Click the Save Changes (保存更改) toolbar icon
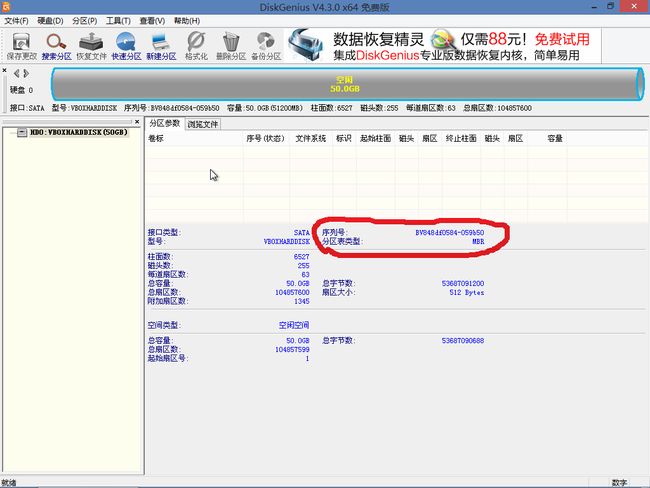Viewport: 650px width, 488px height. [x=21, y=46]
